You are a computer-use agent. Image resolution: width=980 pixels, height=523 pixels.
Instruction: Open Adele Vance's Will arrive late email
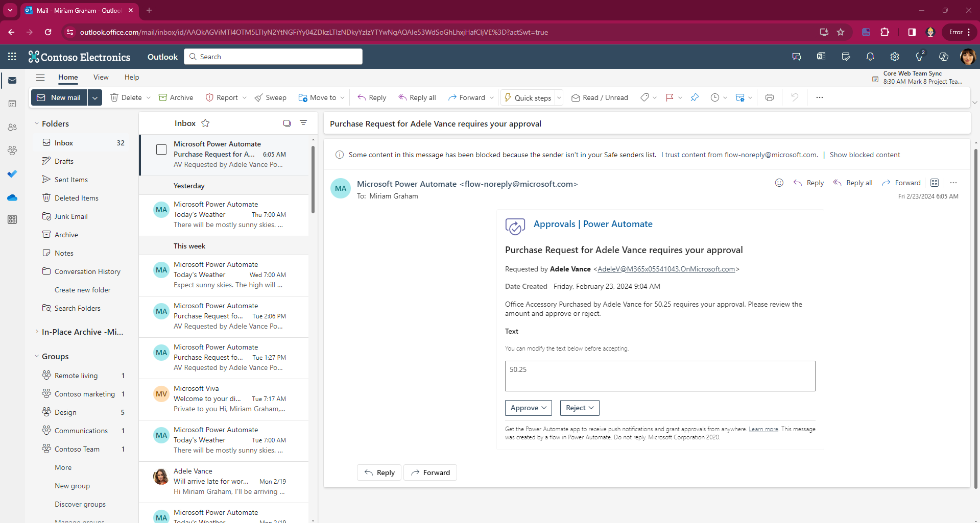pyautogui.click(x=224, y=482)
